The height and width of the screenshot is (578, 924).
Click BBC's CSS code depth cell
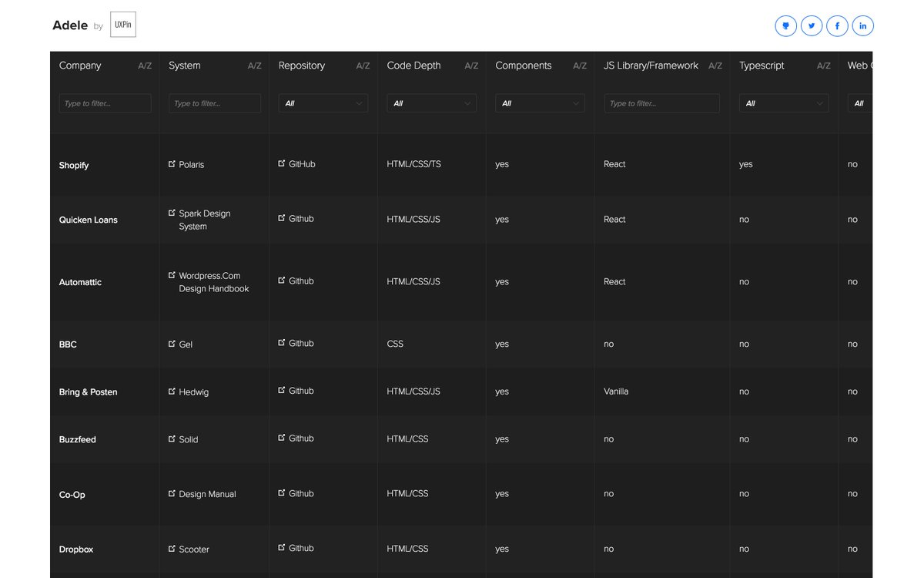pos(395,344)
